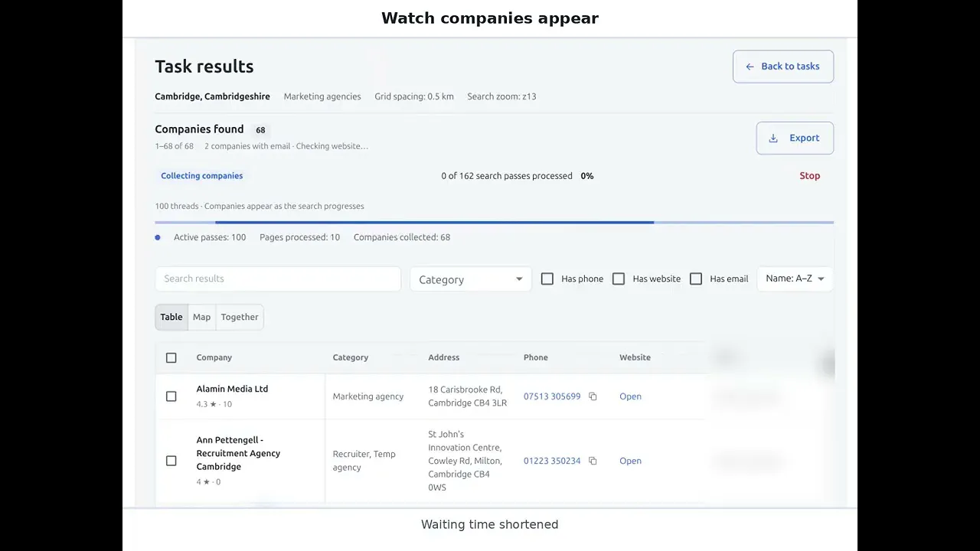This screenshot has height=551, width=980.
Task: Click the Category column header
Action: (x=350, y=357)
